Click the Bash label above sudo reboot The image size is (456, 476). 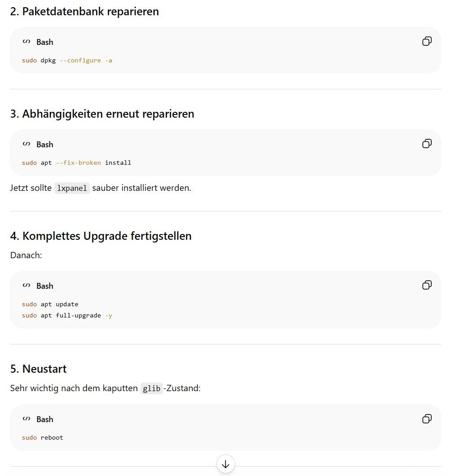click(x=44, y=419)
